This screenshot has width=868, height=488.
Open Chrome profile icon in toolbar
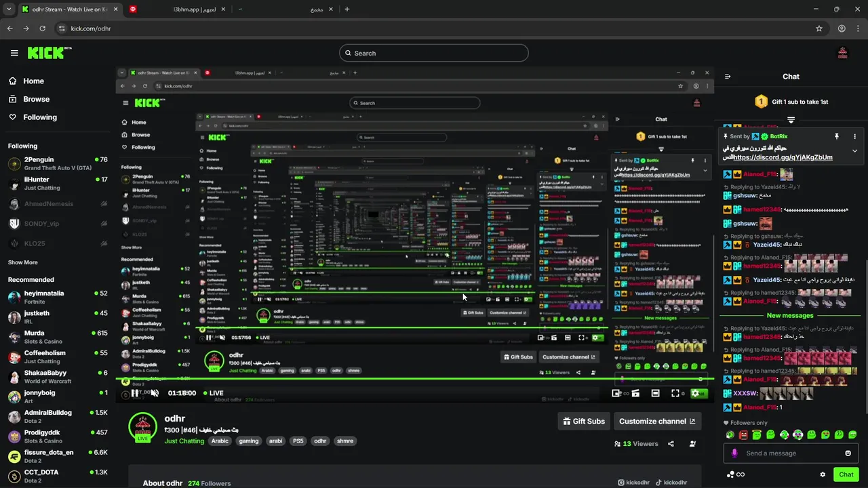tap(842, 28)
